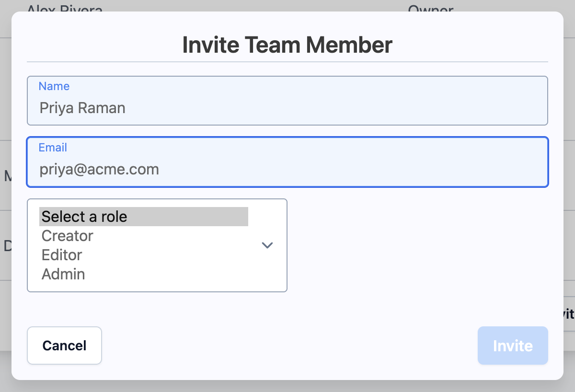The width and height of the screenshot is (575, 392).
Task: Choose the 'Select a role' placeholder option
Action: click(x=144, y=217)
